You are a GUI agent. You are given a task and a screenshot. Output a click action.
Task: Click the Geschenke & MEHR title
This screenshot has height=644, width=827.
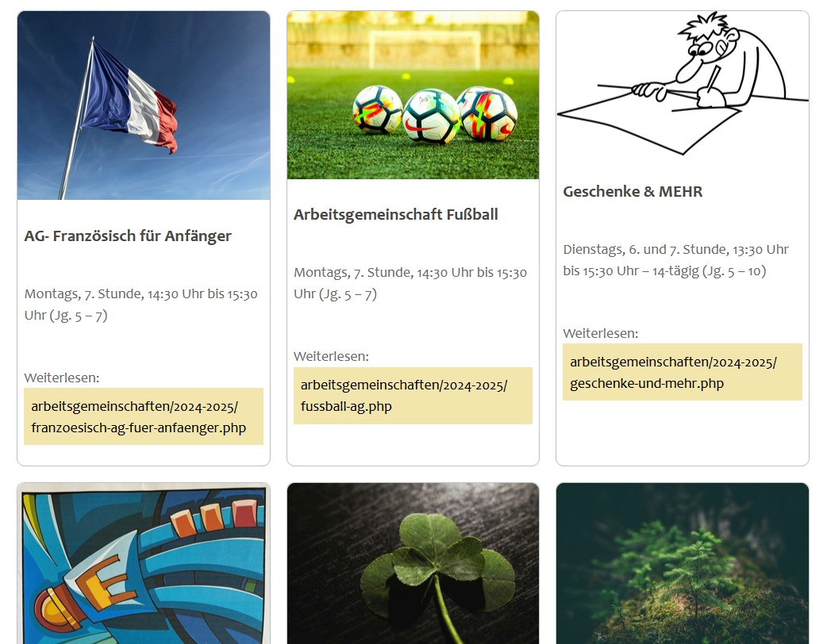[633, 191]
